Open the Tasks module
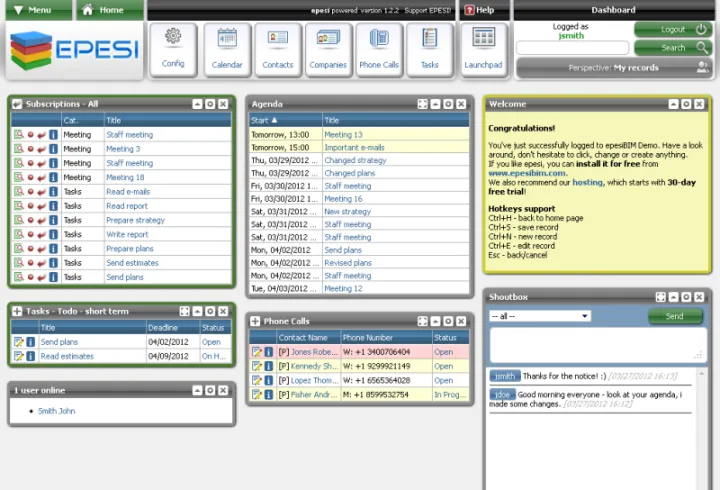 click(x=429, y=50)
